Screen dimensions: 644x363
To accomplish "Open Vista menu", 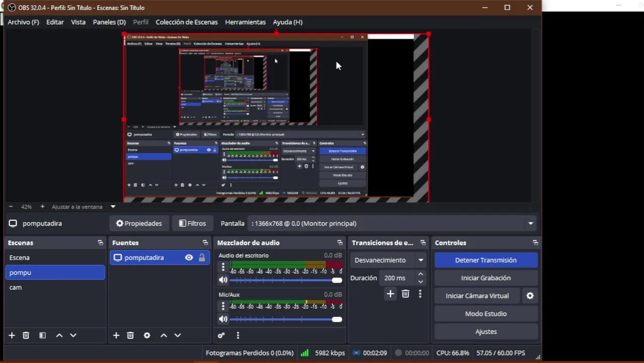I will (x=78, y=22).
